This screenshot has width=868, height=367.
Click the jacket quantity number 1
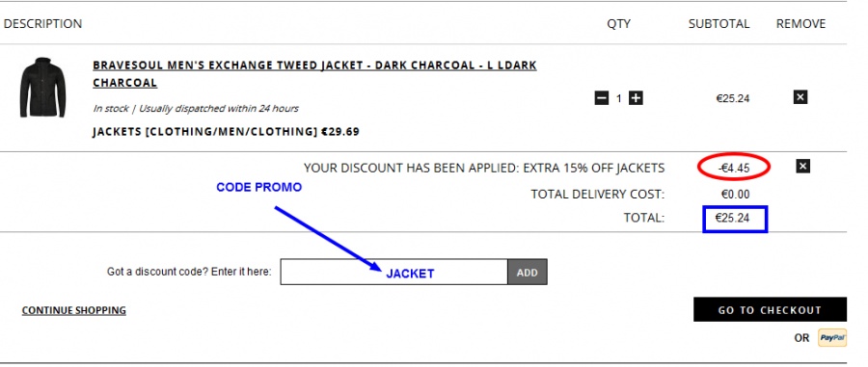pos(619,98)
